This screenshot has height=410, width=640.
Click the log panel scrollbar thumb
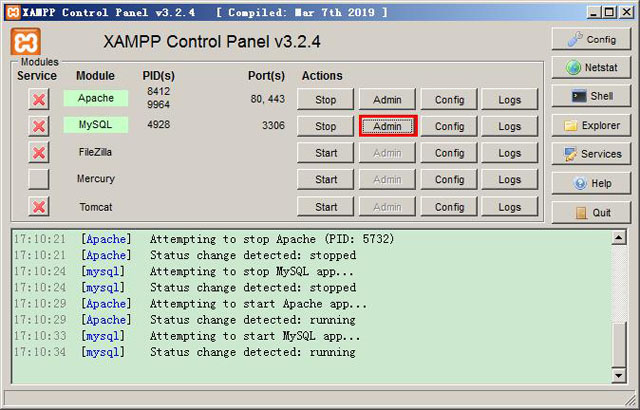(619, 345)
